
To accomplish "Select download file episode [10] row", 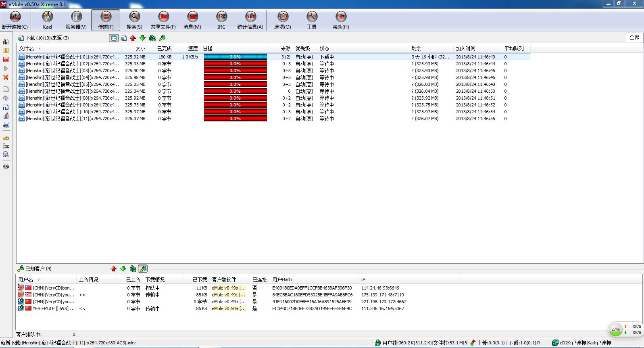I will [273, 112].
